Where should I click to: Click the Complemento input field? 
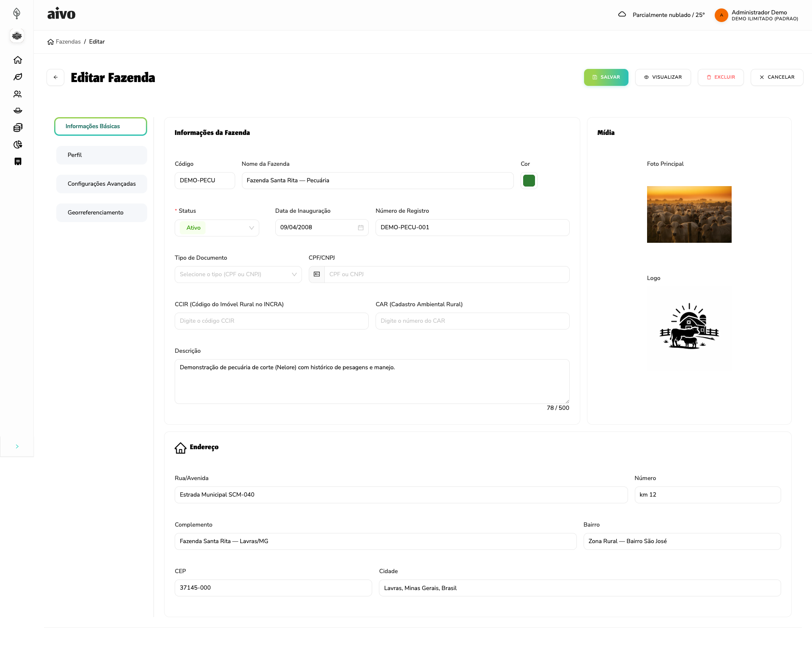pyautogui.click(x=376, y=541)
